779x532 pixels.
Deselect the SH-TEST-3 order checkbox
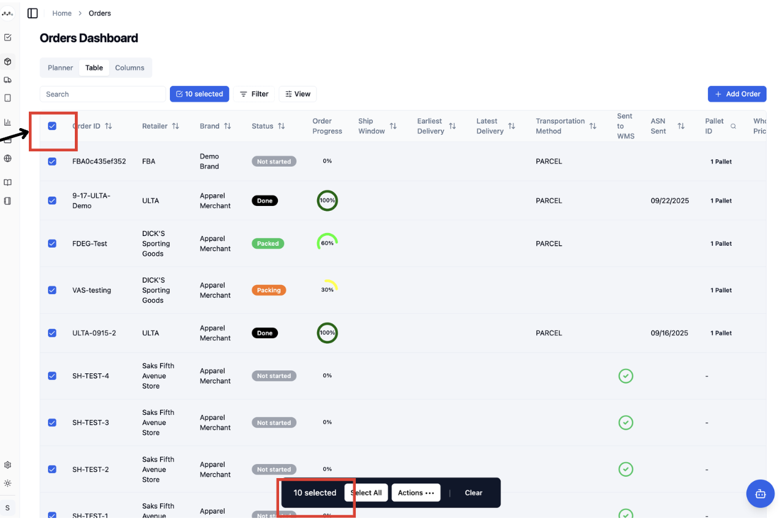pyautogui.click(x=52, y=422)
